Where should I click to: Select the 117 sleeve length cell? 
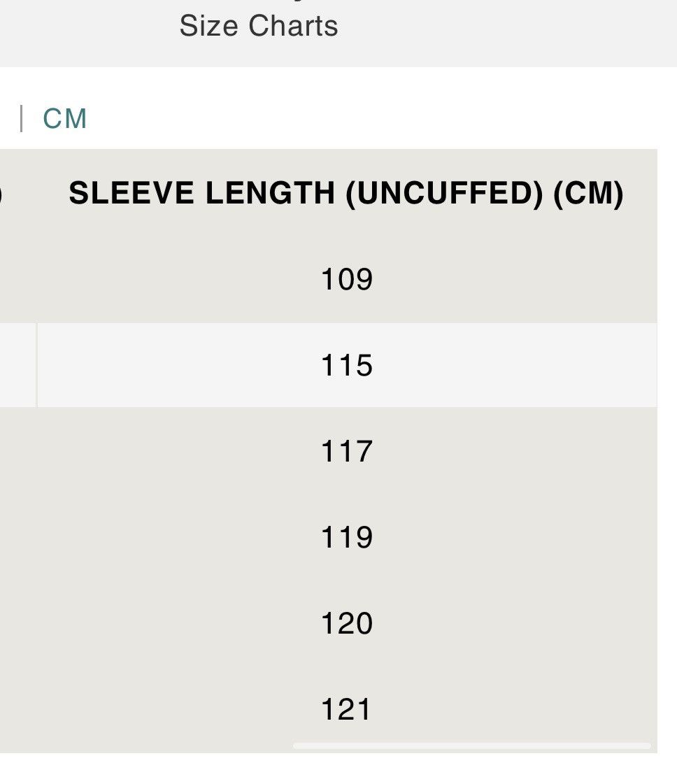pyautogui.click(x=346, y=451)
